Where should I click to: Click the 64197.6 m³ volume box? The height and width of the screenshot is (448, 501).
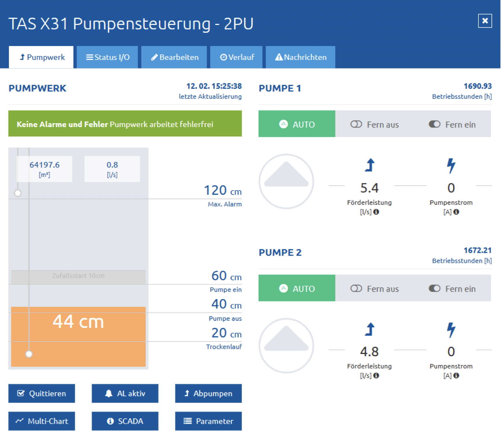(x=45, y=169)
